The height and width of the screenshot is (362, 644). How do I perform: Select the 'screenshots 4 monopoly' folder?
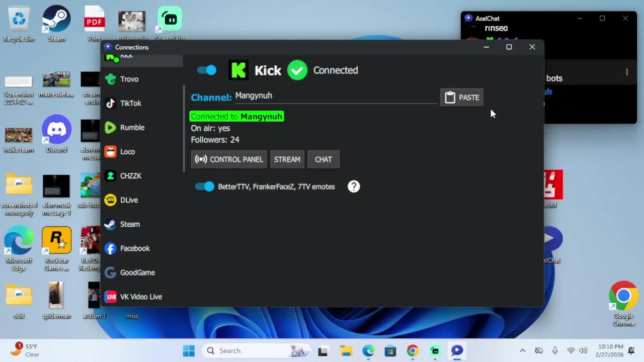click(x=19, y=195)
